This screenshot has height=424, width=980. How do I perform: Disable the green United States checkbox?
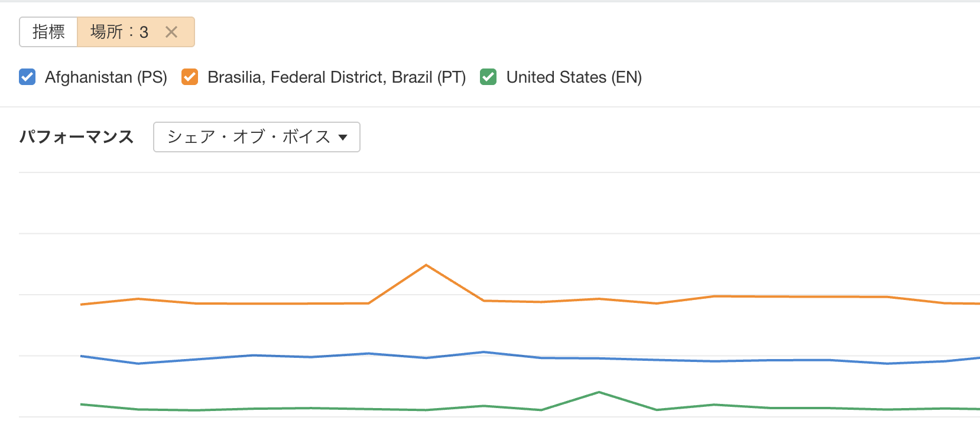pyautogui.click(x=488, y=77)
